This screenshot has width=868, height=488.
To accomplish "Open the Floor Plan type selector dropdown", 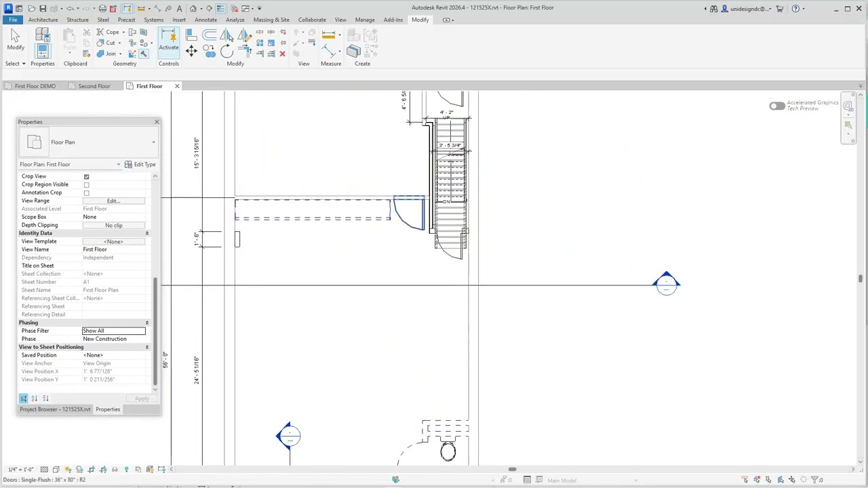I will click(x=153, y=142).
